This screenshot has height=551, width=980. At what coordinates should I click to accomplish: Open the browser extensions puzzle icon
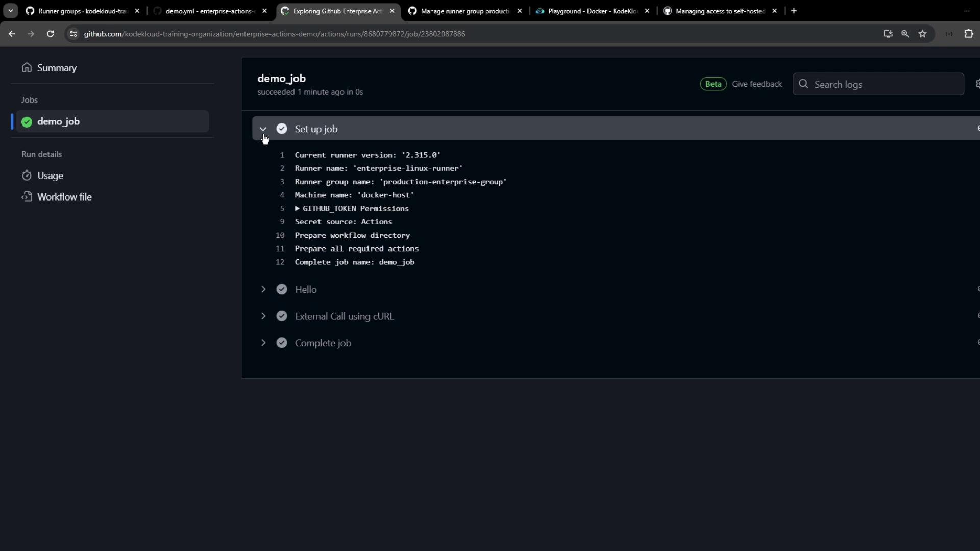click(x=968, y=34)
